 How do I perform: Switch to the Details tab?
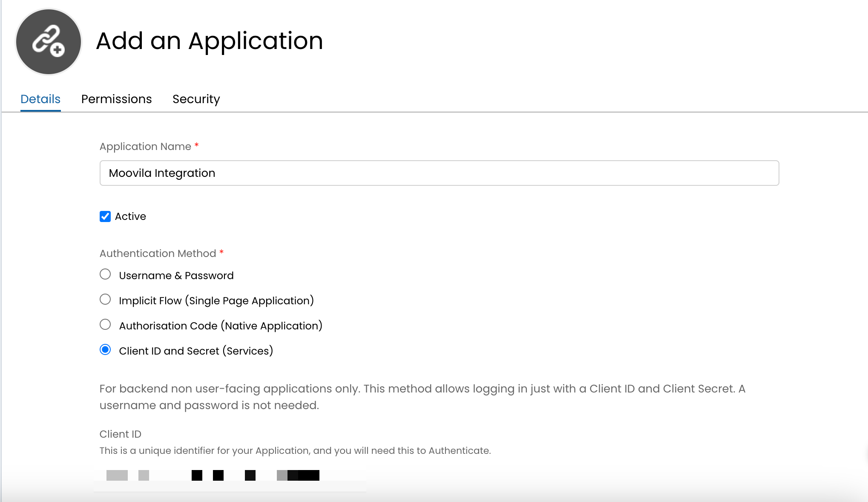[x=40, y=99]
